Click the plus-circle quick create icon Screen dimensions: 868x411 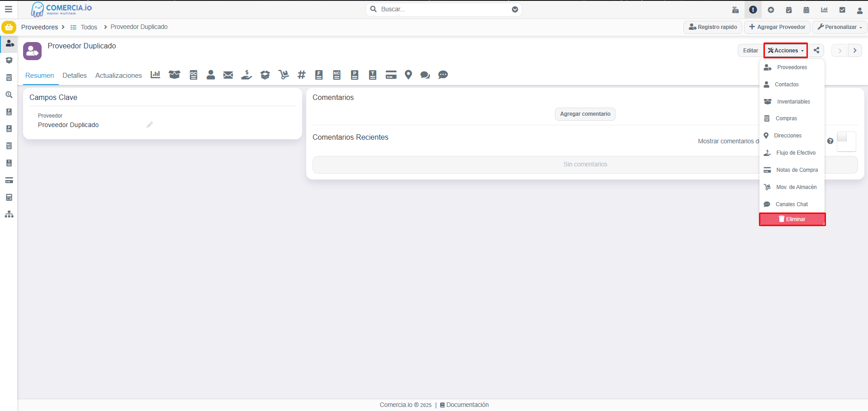[771, 9]
